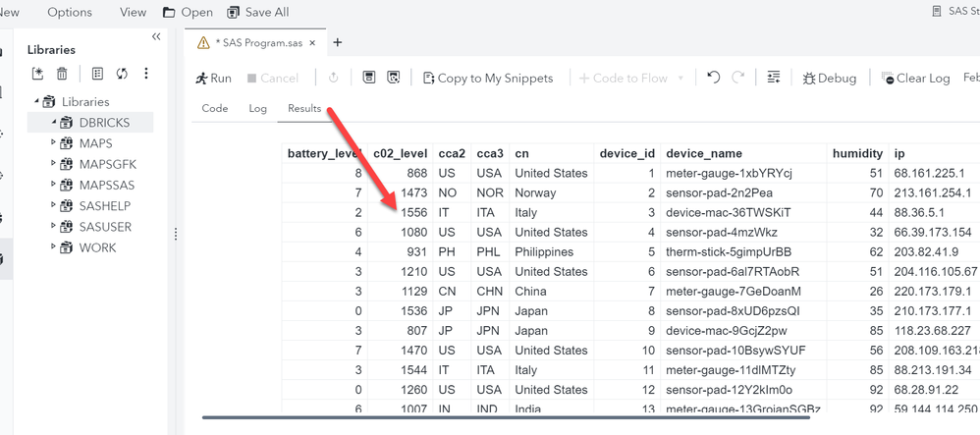Click the Debug toolbar button
The height and width of the screenshot is (435, 980).
coord(829,79)
